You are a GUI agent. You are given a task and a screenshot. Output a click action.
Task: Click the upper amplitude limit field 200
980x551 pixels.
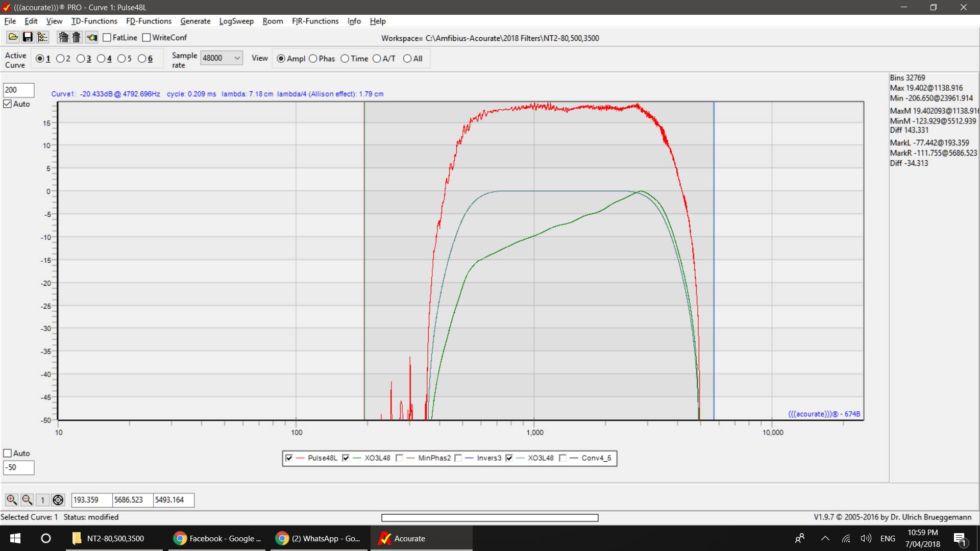tap(19, 90)
